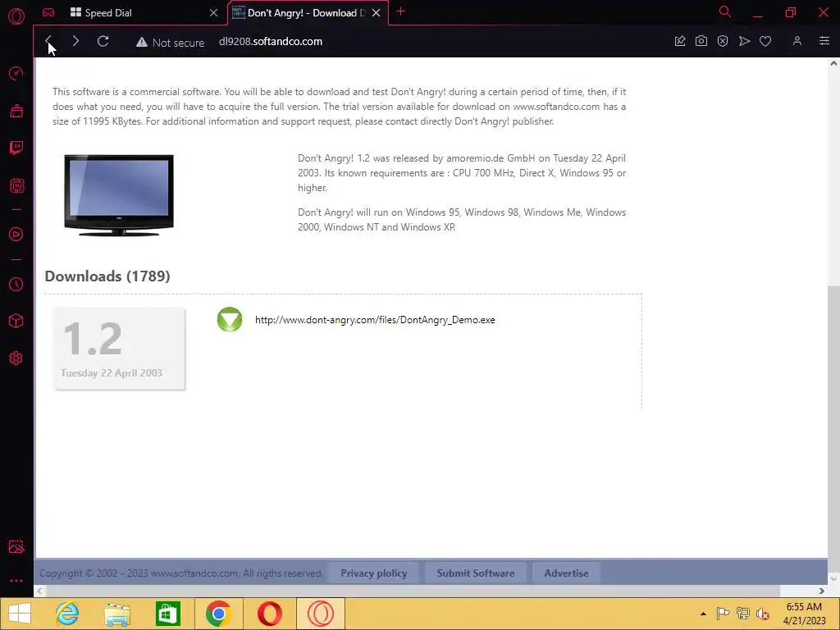Open Extensions cube icon in sidebar
The image size is (840, 630).
click(16, 321)
